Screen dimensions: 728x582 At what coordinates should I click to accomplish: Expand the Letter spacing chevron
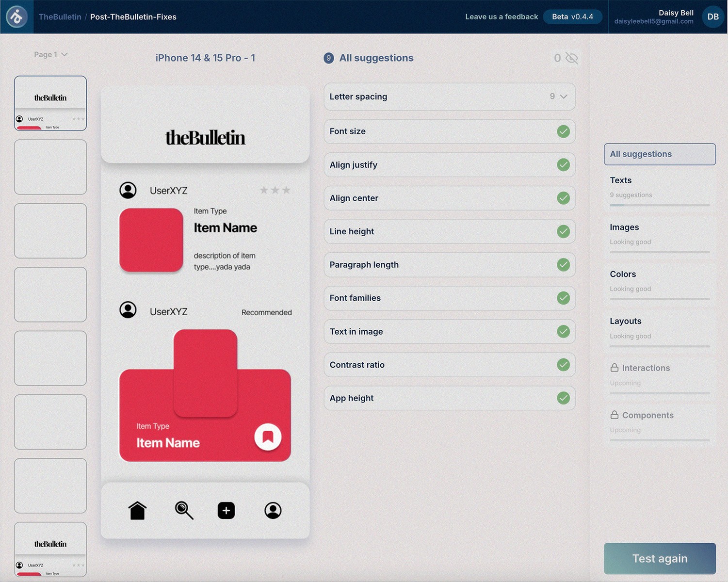(564, 97)
